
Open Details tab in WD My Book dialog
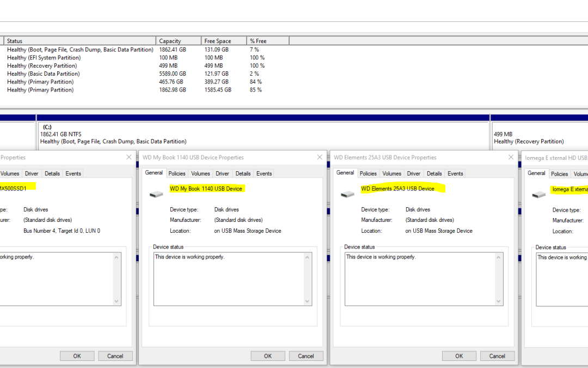pos(243,173)
